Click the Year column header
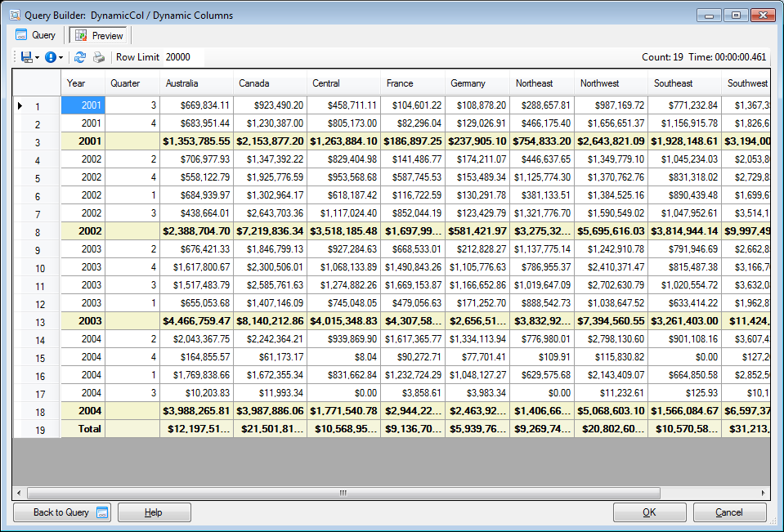Screen dimensions: 784x532 [83, 83]
